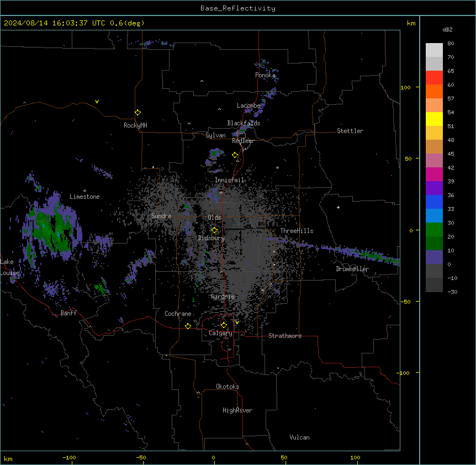Viewport: 476px width, 465px height.
Task: Pick the white topmost swatch in the legend
Action: point(434,50)
